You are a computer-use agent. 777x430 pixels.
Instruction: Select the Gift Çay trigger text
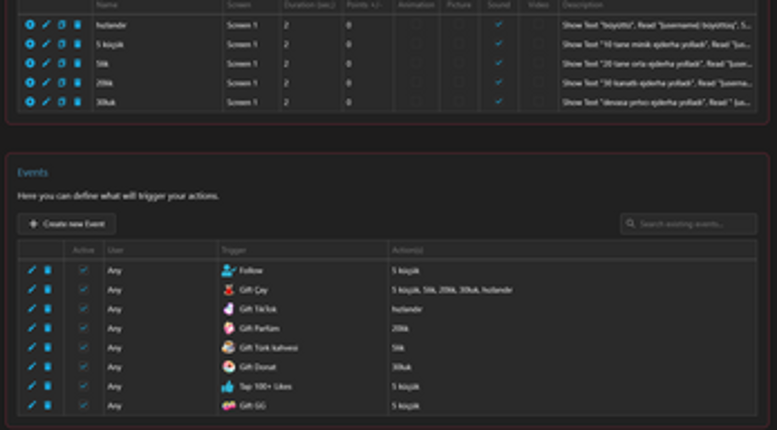click(253, 290)
